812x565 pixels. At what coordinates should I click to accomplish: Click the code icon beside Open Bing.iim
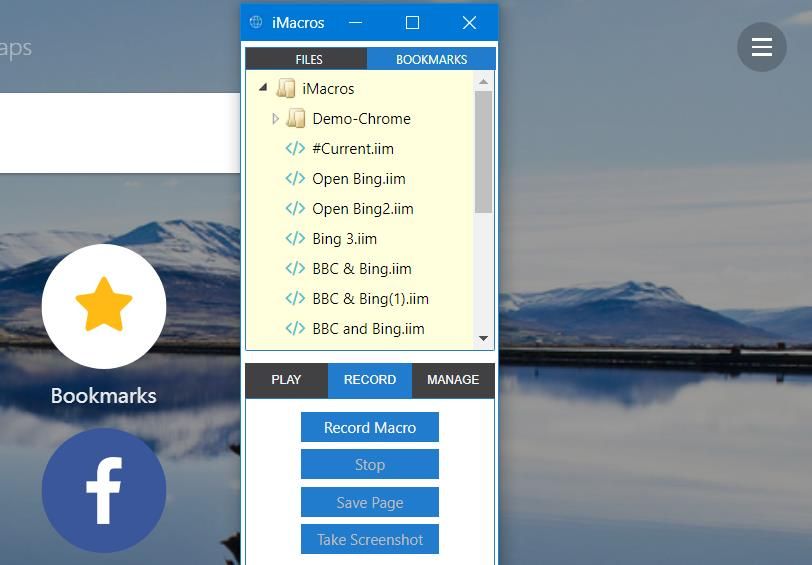tap(295, 179)
